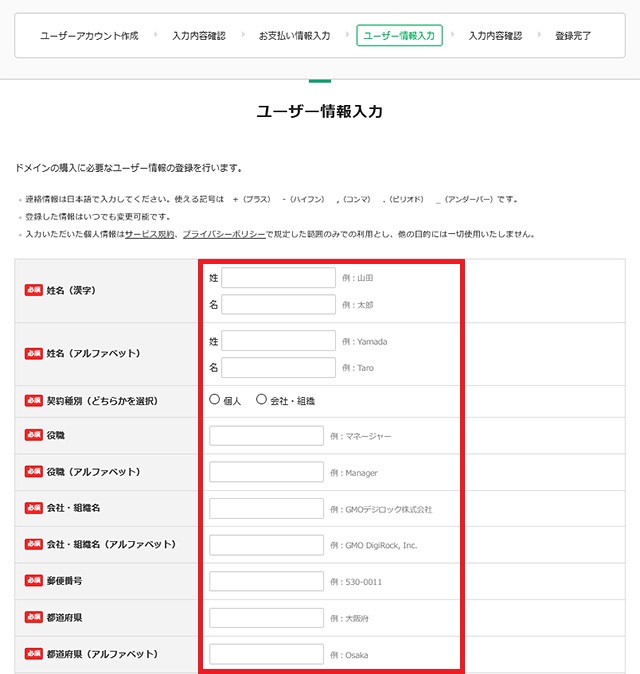Click the 例：マネージャー hint text

tap(361, 436)
